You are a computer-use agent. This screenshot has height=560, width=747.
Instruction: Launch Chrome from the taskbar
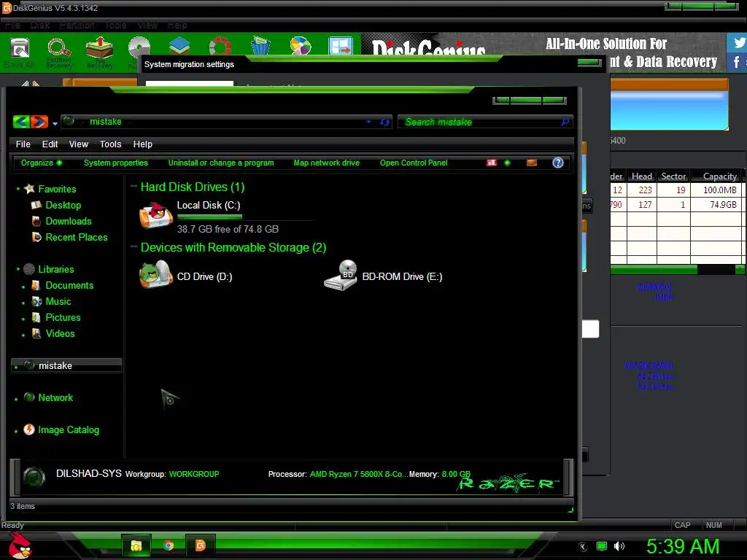tap(169, 545)
